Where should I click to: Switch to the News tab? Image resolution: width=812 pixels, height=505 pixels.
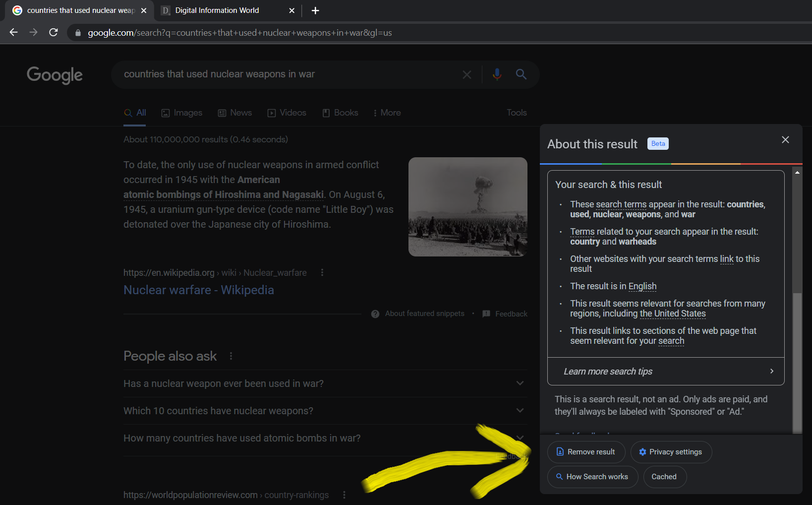point(235,113)
